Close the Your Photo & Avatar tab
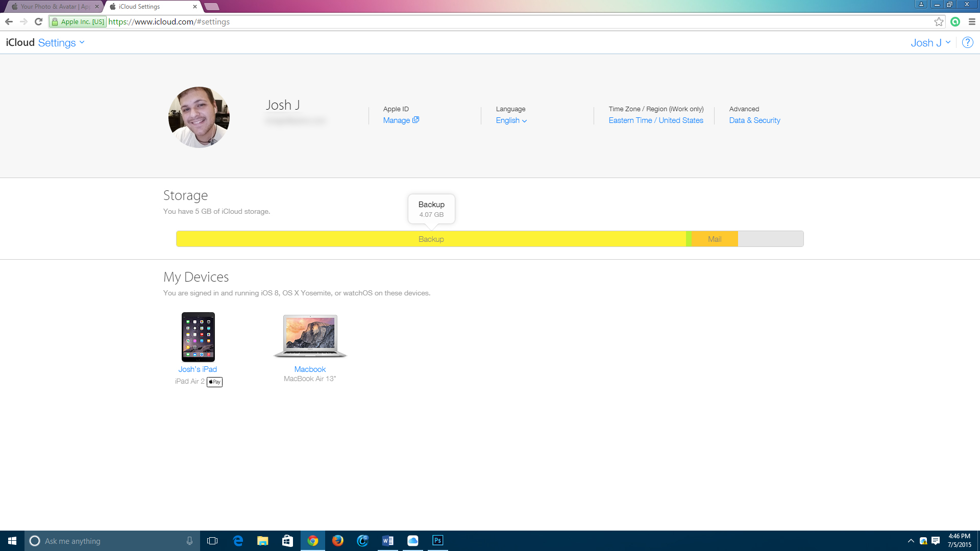Viewport: 980px width, 551px height. click(x=97, y=7)
